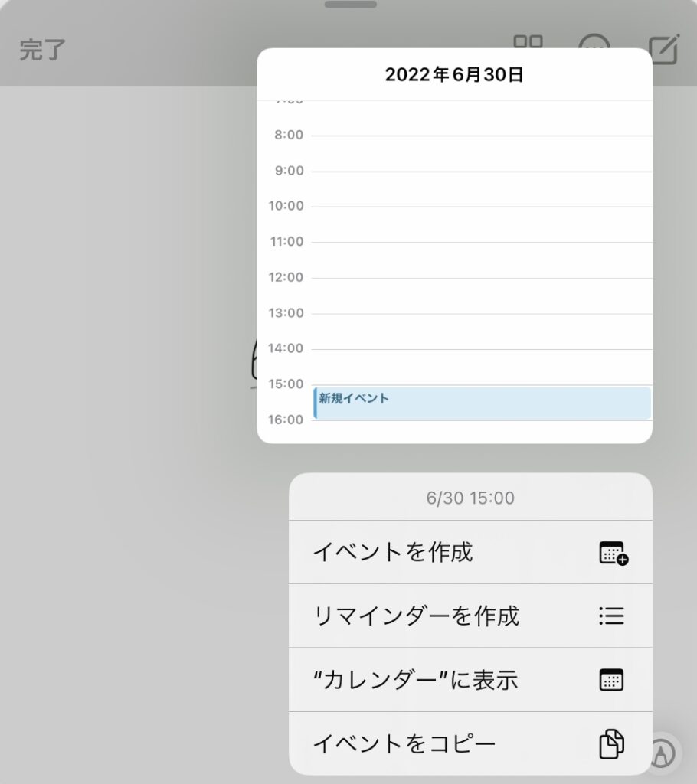The height and width of the screenshot is (784, 697).
Task: Choose イベントをコピー option
Action: (470, 743)
